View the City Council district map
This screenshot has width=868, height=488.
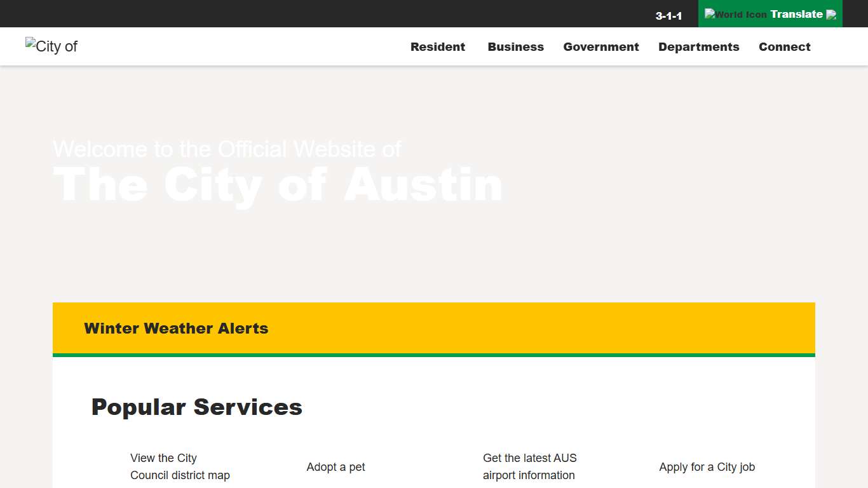180,466
